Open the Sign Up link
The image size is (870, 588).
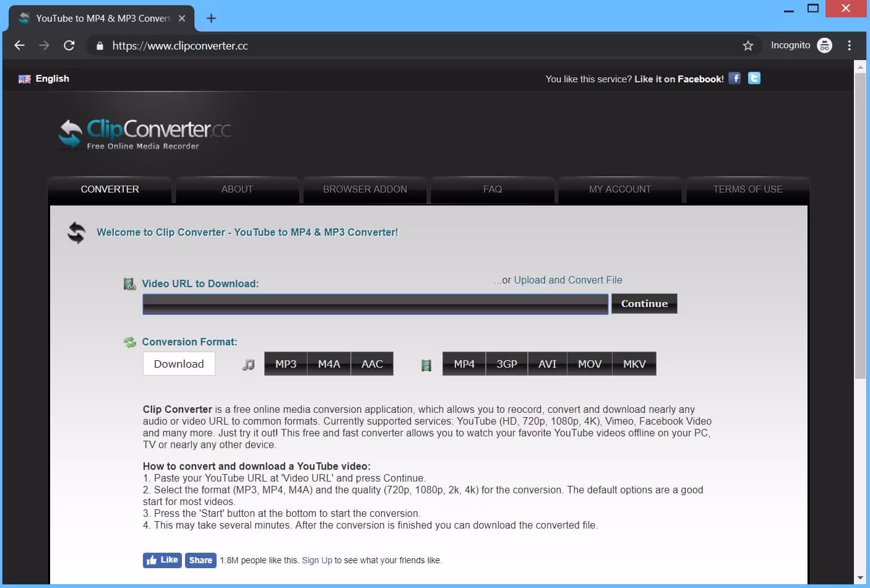click(x=317, y=560)
